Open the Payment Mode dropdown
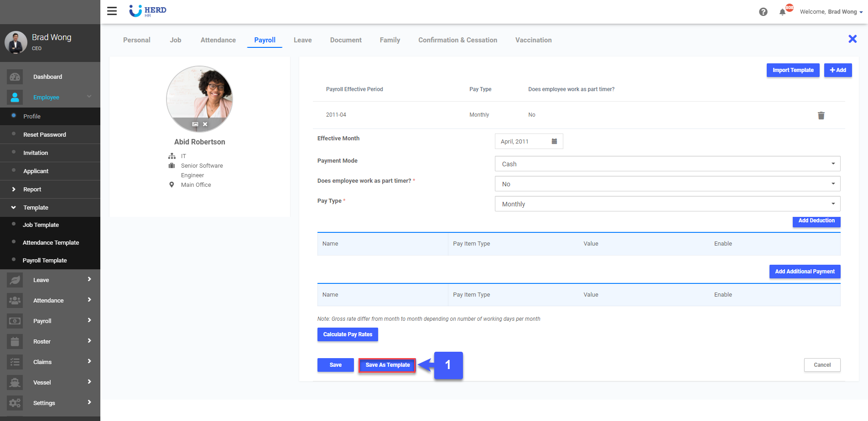 [x=667, y=164]
